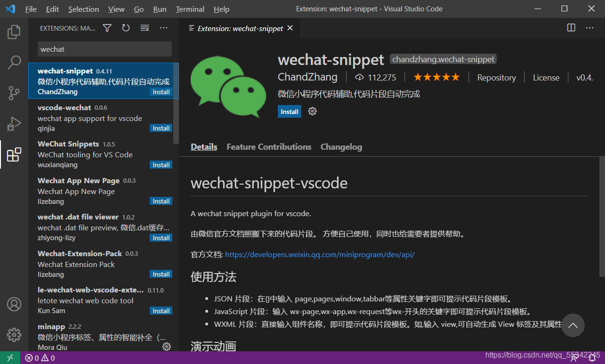Open editor more actions ellipsis

589,28
